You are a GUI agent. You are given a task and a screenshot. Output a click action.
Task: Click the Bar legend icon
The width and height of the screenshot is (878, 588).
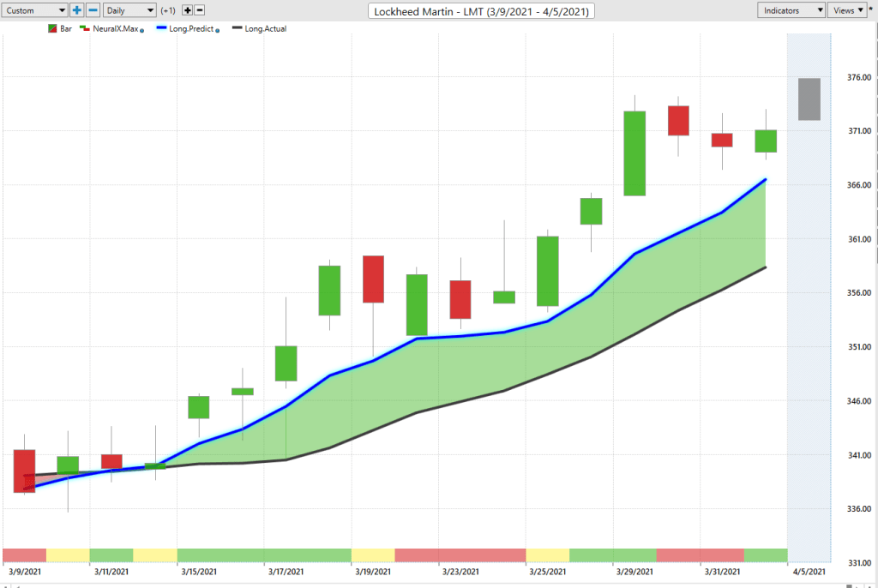coord(52,28)
